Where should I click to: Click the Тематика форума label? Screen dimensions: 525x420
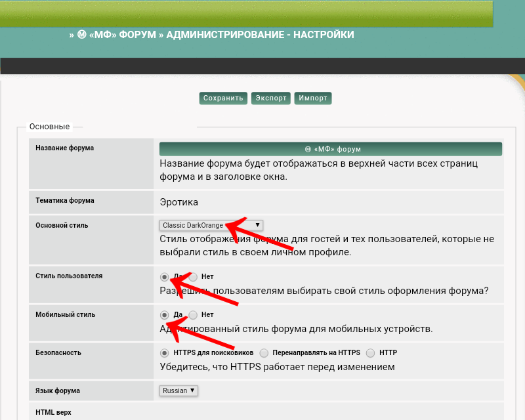pos(64,201)
